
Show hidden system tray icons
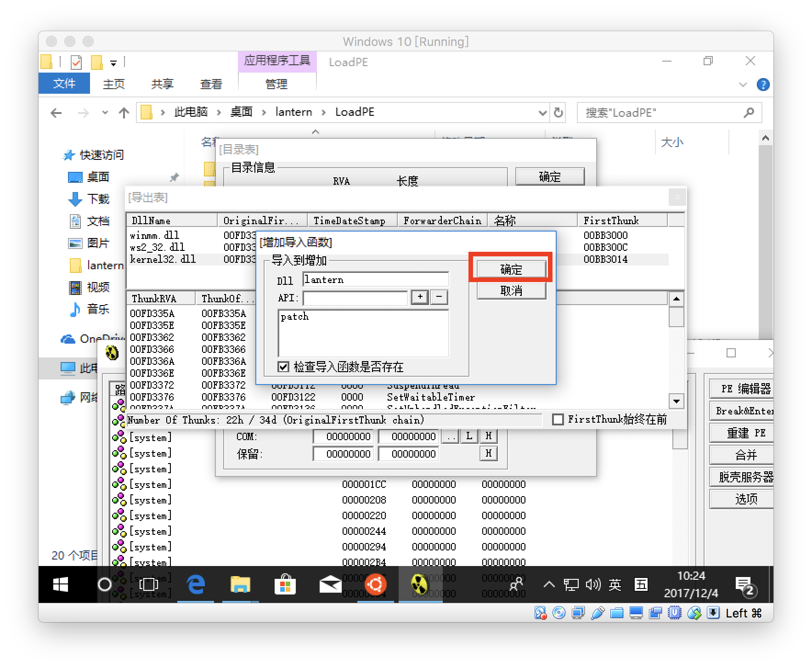pos(548,584)
